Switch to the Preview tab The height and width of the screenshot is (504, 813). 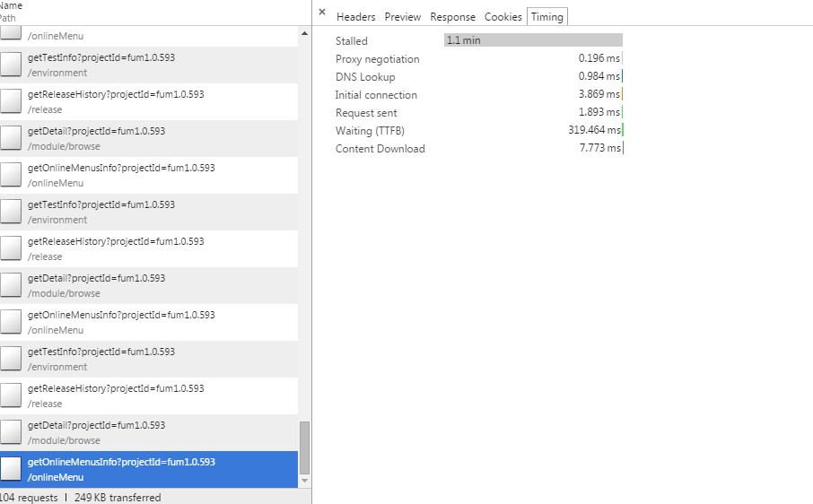(403, 17)
